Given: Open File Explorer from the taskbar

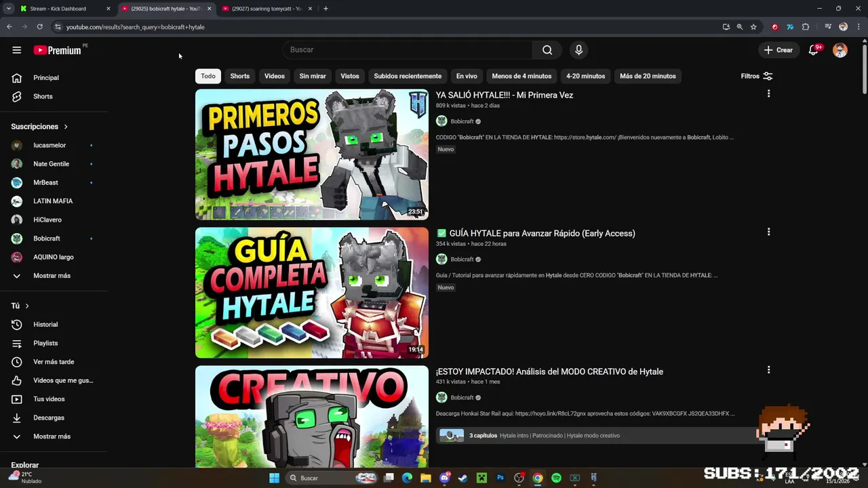Looking at the screenshot, I should pyautogui.click(x=426, y=478).
